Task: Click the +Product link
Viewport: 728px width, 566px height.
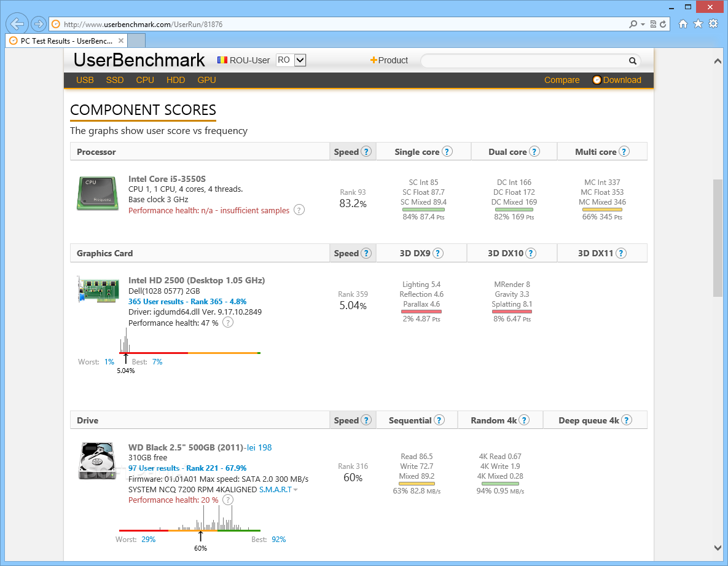Action: pos(389,60)
